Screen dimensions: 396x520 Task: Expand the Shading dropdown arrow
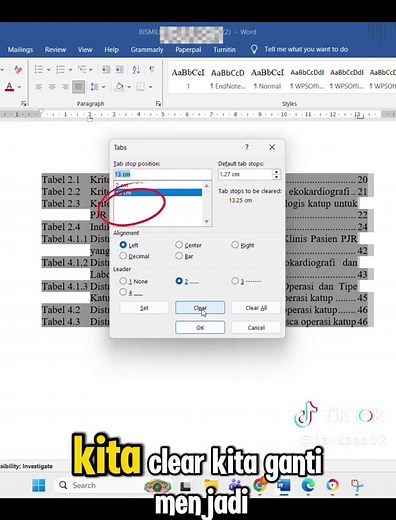click(x=129, y=87)
